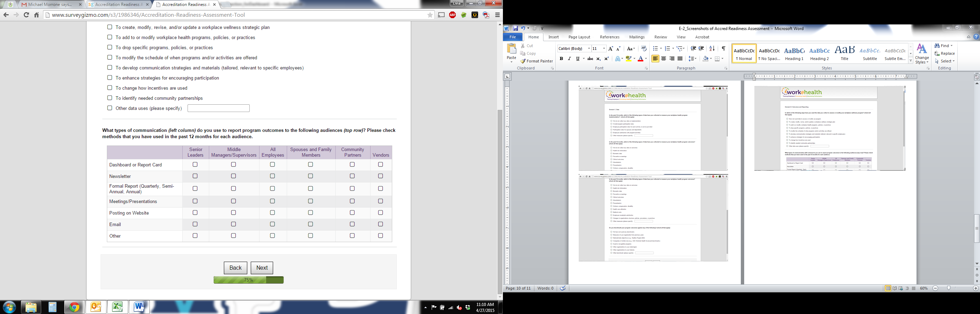This screenshot has width=980, height=314.
Task: Open the References ribbon tab
Action: [609, 37]
